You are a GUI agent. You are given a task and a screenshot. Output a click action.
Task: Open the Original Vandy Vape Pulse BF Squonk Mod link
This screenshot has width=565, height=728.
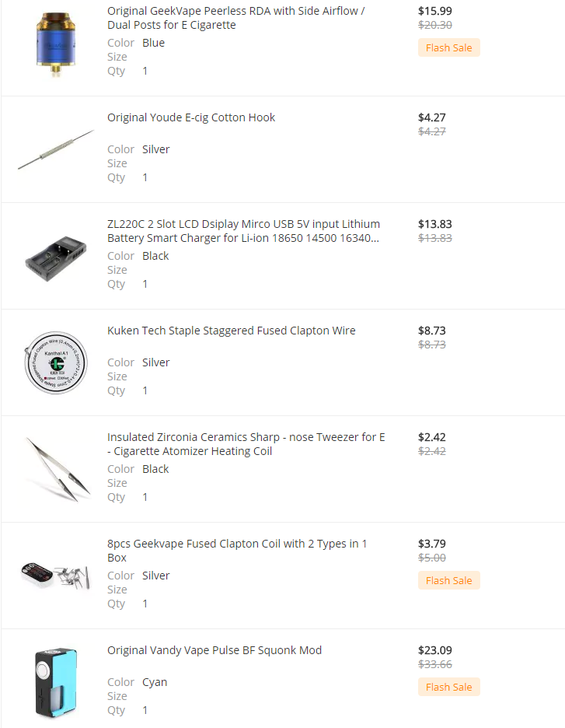(x=214, y=650)
